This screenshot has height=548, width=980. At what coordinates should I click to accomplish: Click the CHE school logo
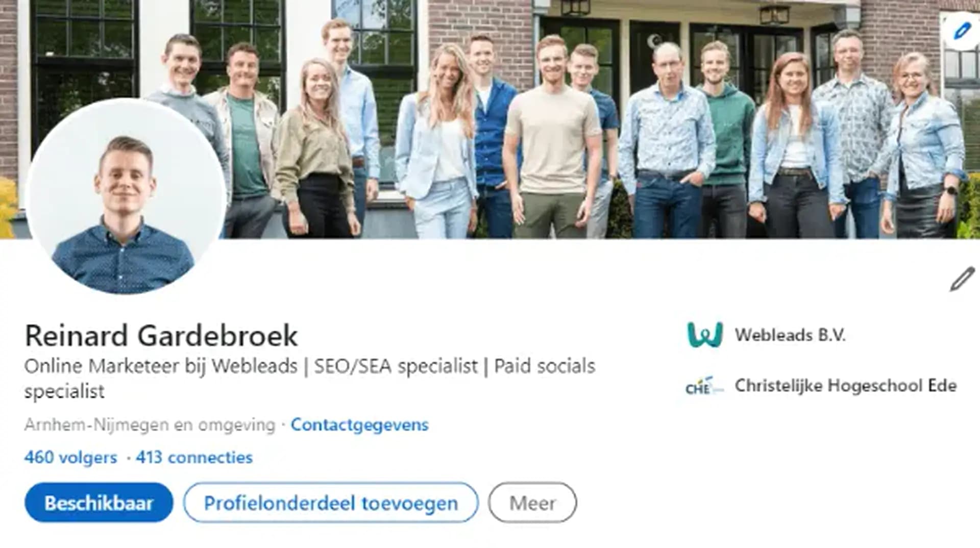[x=704, y=386]
